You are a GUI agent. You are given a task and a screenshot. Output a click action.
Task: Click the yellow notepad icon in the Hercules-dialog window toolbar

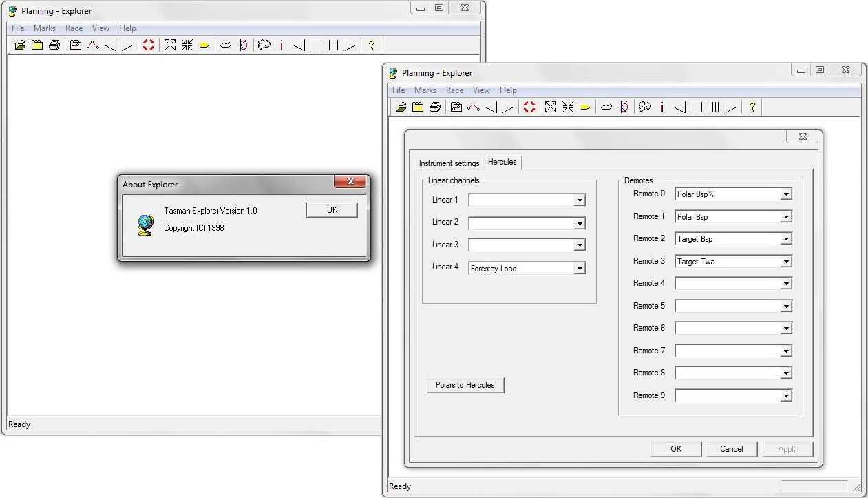[x=418, y=107]
